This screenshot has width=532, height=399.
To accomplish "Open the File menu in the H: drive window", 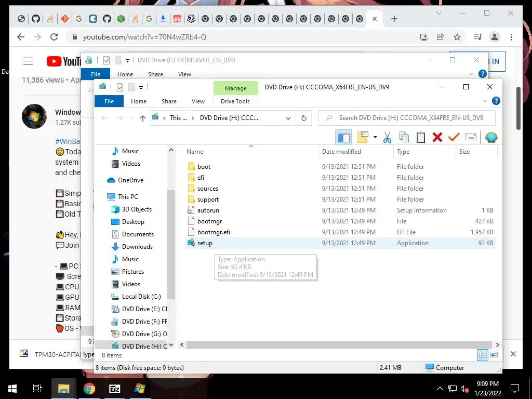I will (109, 101).
